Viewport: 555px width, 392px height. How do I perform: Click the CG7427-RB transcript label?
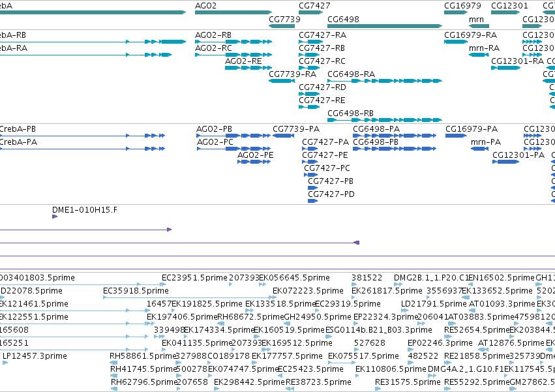tap(322, 48)
